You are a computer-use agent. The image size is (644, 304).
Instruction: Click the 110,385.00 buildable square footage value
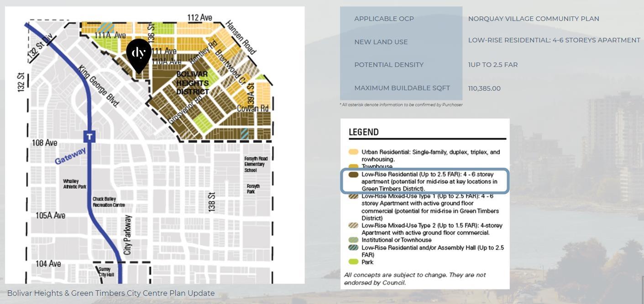coord(484,88)
